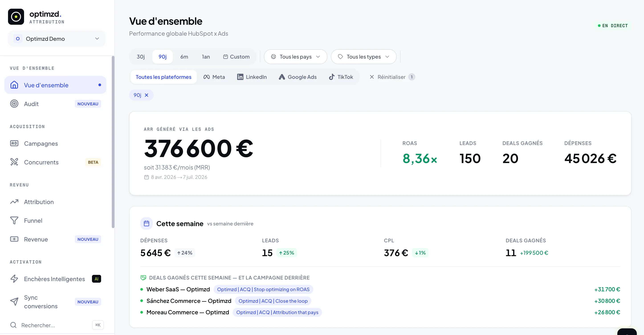Click the Funnel filter icon
The width and height of the screenshot is (644, 335).
click(14, 221)
